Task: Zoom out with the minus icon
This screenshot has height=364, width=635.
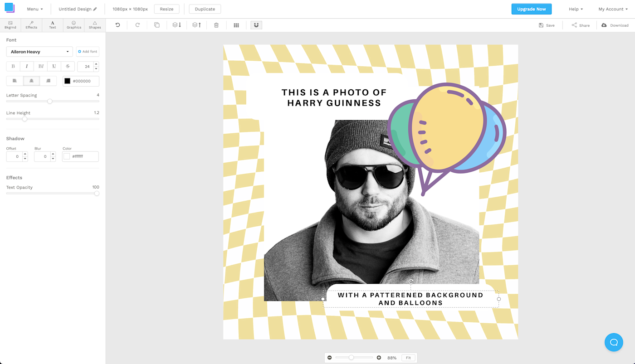Action: tap(330, 358)
